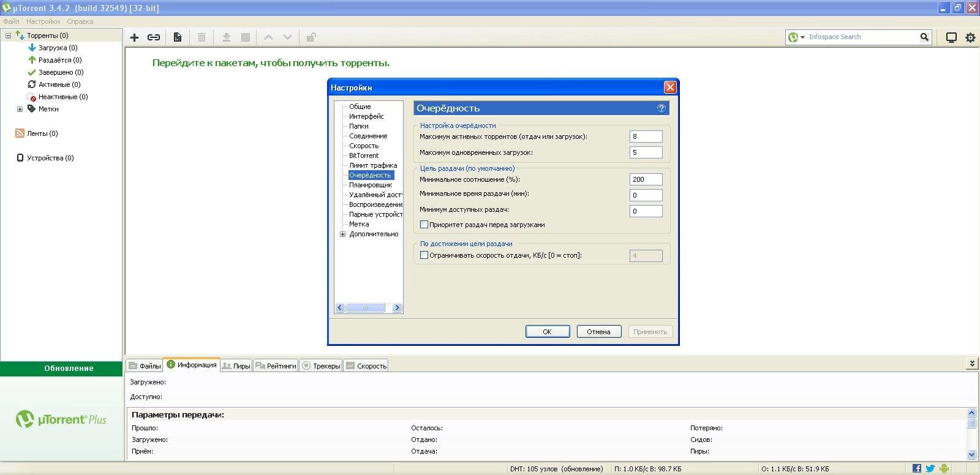Click the Минимальное соотношение (%) field
Viewport: 980px width, 475px height.
coord(646,179)
